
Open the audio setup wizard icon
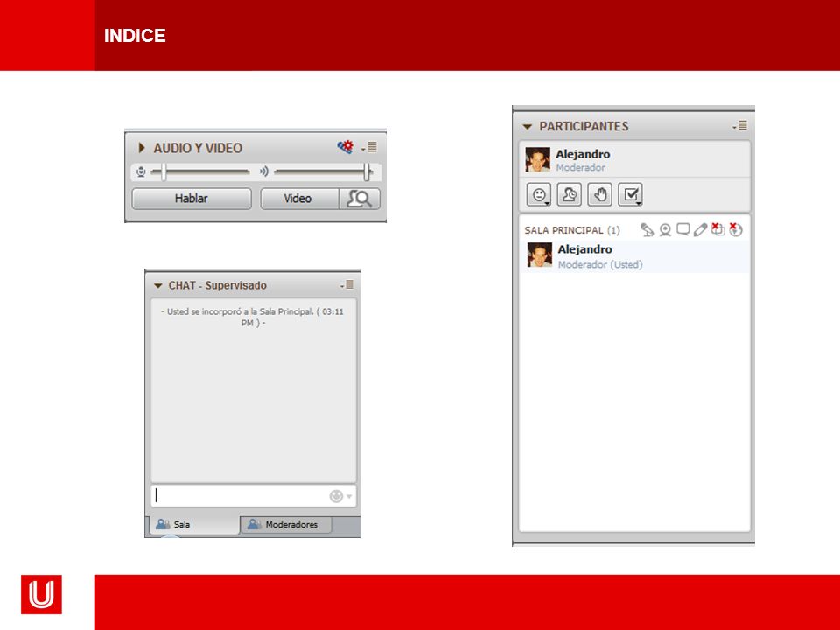tap(346, 147)
